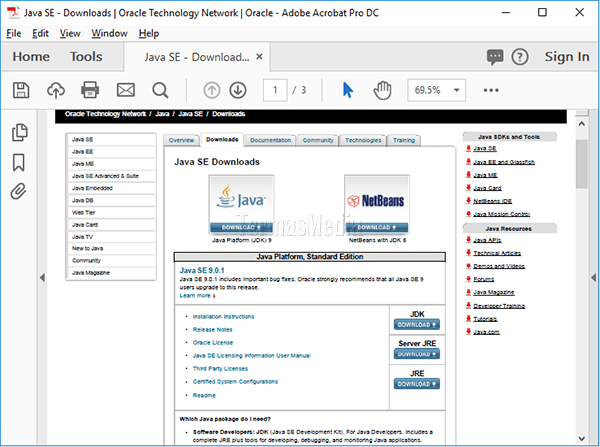Click the Training tab in the page
600x447 pixels.
pos(404,140)
